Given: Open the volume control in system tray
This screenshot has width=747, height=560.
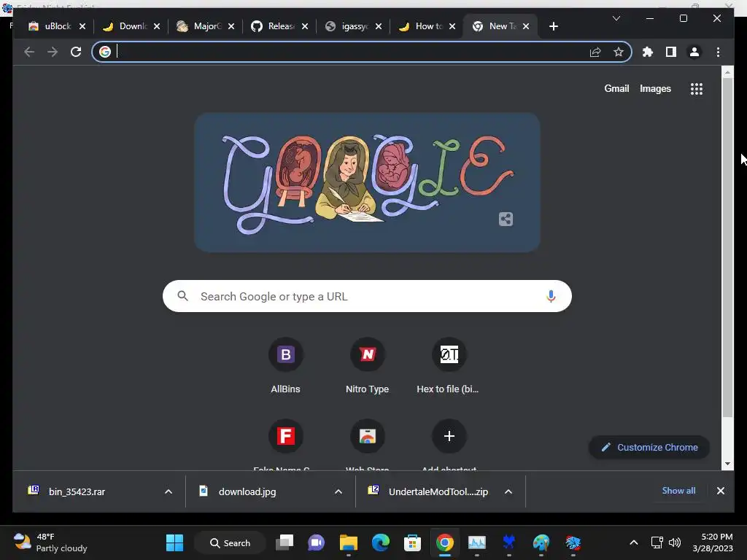Looking at the screenshot, I should click(x=675, y=542).
